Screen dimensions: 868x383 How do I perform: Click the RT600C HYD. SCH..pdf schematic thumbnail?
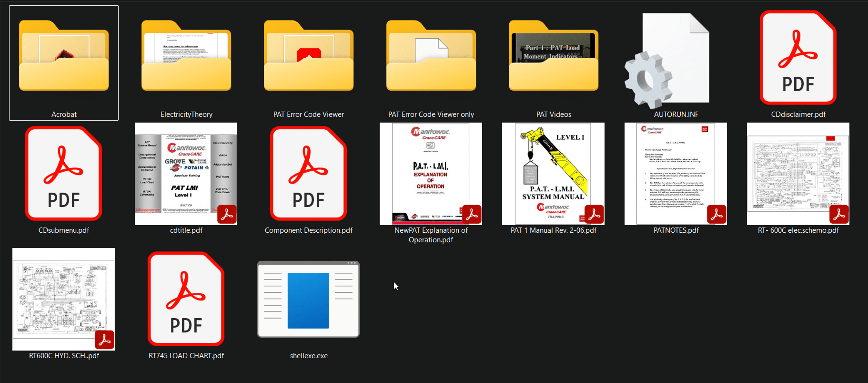[64, 299]
